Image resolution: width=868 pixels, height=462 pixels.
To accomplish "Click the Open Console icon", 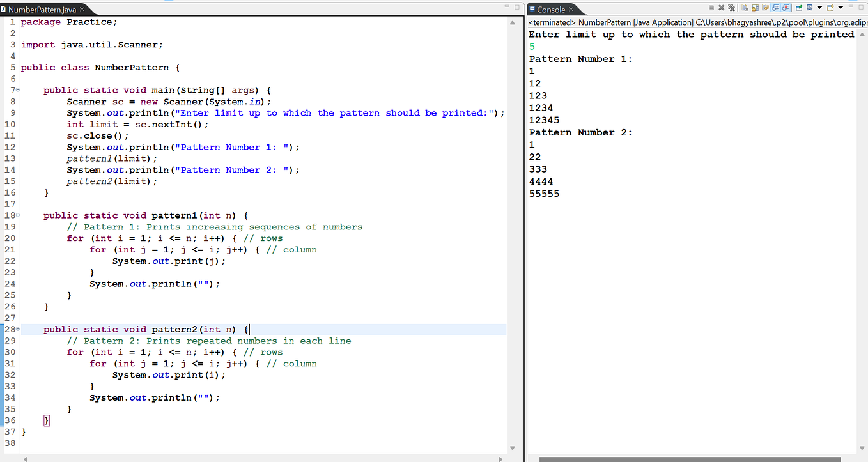I will pos(830,8).
